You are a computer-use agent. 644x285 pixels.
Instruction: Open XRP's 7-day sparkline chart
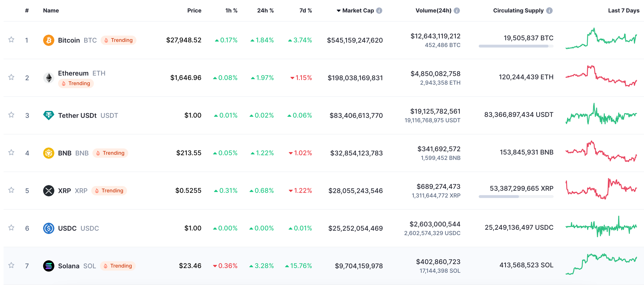pos(601,189)
